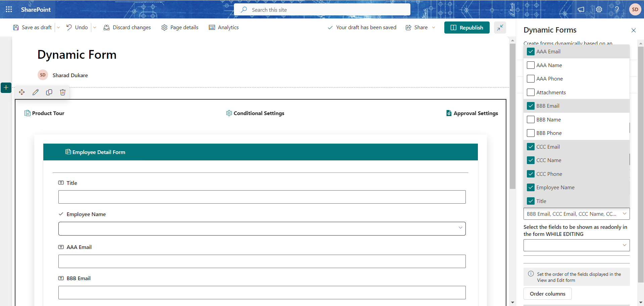Delete the Dynamic Form web part
Image resolution: width=644 pixels, height=306 pixels.
(x=62, y=92)
